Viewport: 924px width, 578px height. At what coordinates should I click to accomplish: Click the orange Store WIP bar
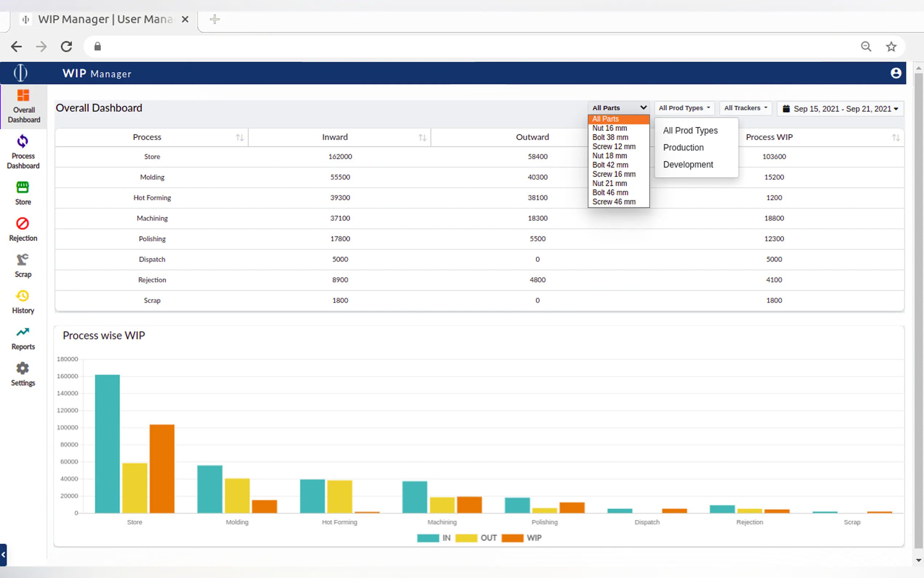[x=162, y=468]
